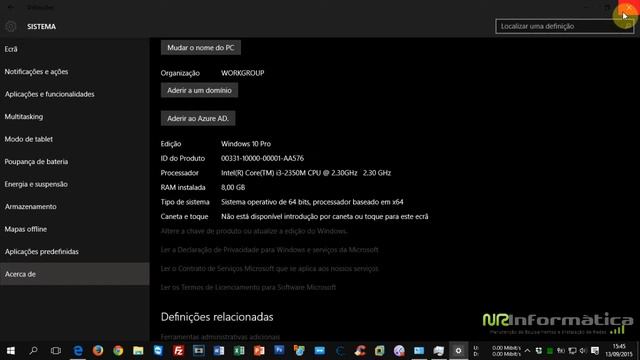Open Microsoft Excel from the taskbar
Image resolution: width=640 pixels, height=360 pixels.
pyautogui.click(x=239, y=351)
